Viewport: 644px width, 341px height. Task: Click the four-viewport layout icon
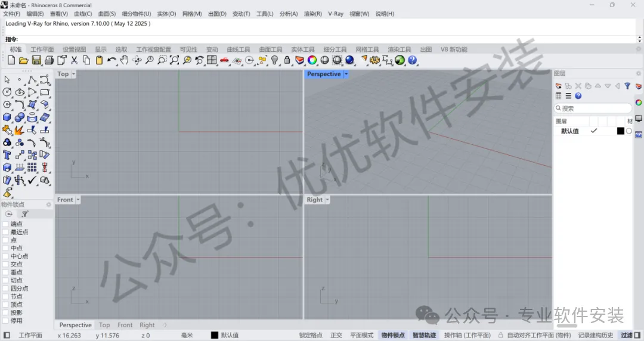[212, 60]
